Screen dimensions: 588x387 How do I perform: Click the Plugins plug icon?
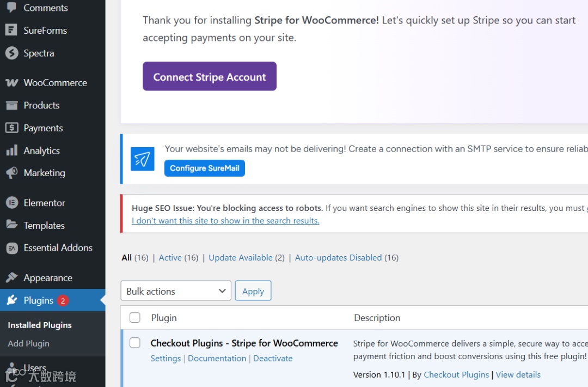[x=11, y=300]
